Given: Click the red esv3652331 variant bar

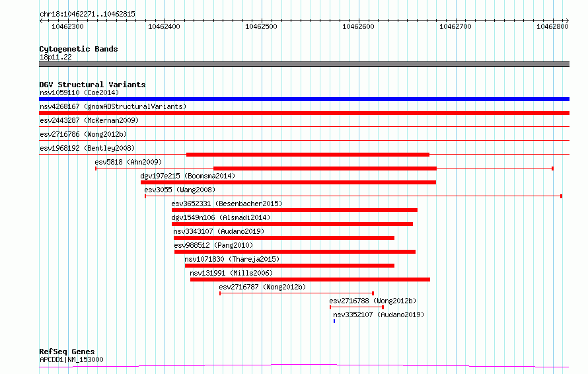Looking at the screenshot, I should [x=295, y=210].
